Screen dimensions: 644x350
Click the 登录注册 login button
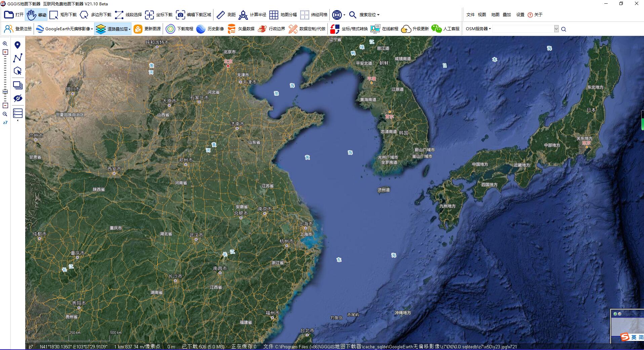click(x=19, y=29)
